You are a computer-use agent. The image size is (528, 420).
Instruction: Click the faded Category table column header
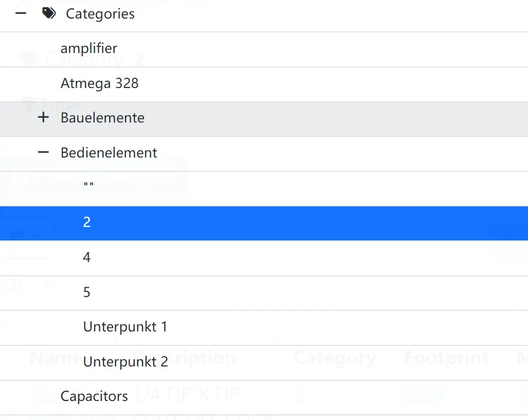coord(335,358)
